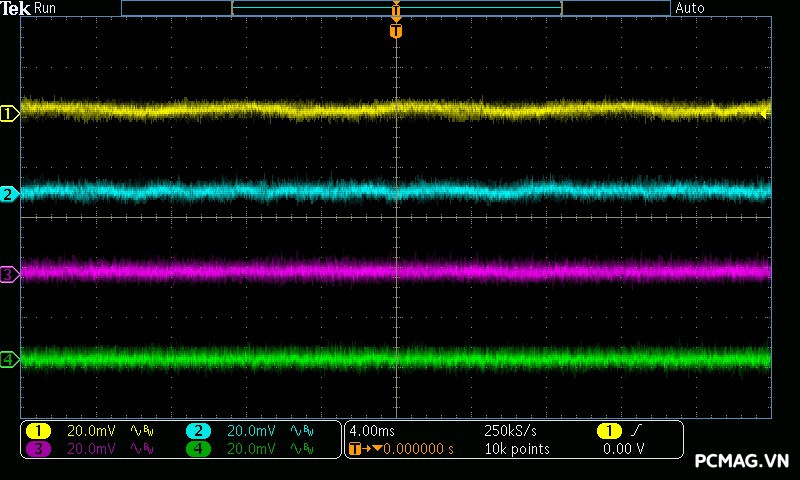This screenshot has width=800, height=480.
Task: Click the Tek logo in top corner
Action: click(16, 8)
